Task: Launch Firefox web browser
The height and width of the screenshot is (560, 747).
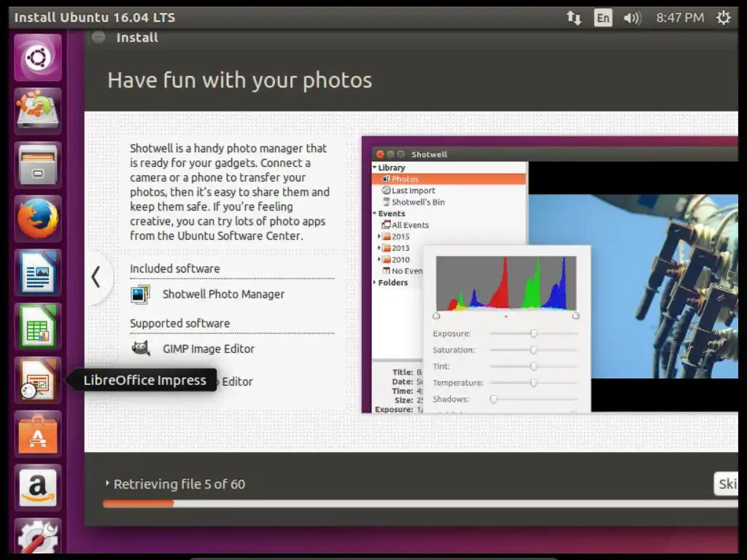Action: pyautogui.click(x=38, y=219)
